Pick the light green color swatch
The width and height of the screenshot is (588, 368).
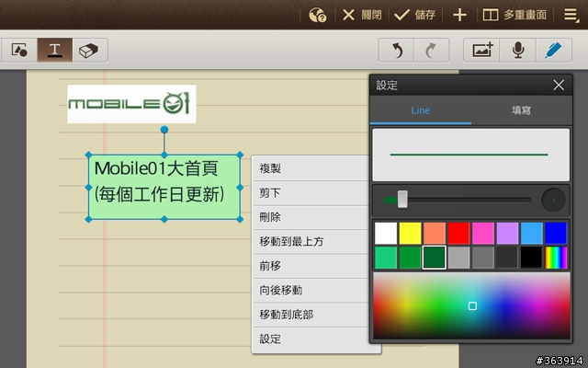(386, 258)
